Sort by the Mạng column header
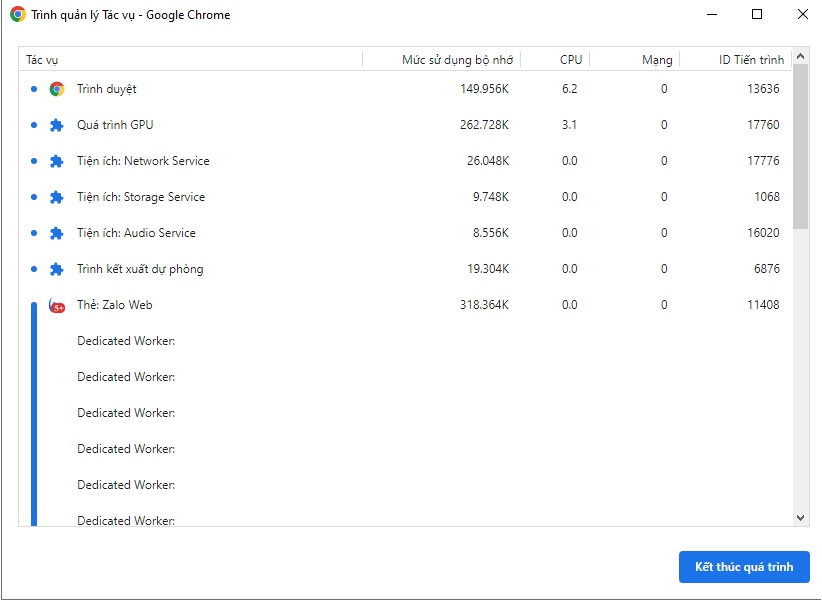 pyautogui.click(x=656, y=60)
